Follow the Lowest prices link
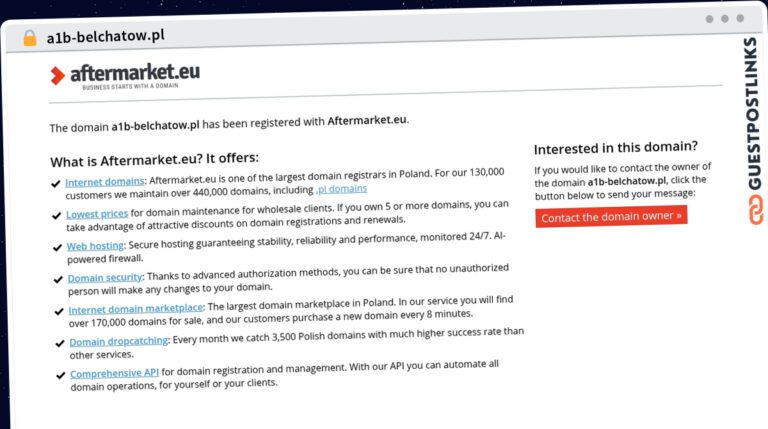The width and height of the screenshot is (768, 429). [97, 214]
